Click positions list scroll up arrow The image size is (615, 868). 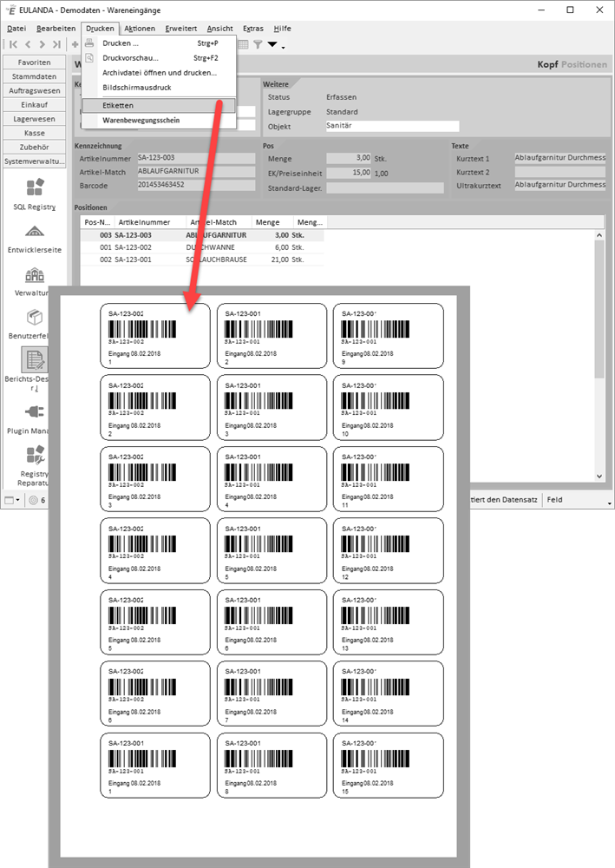point(599,235)
